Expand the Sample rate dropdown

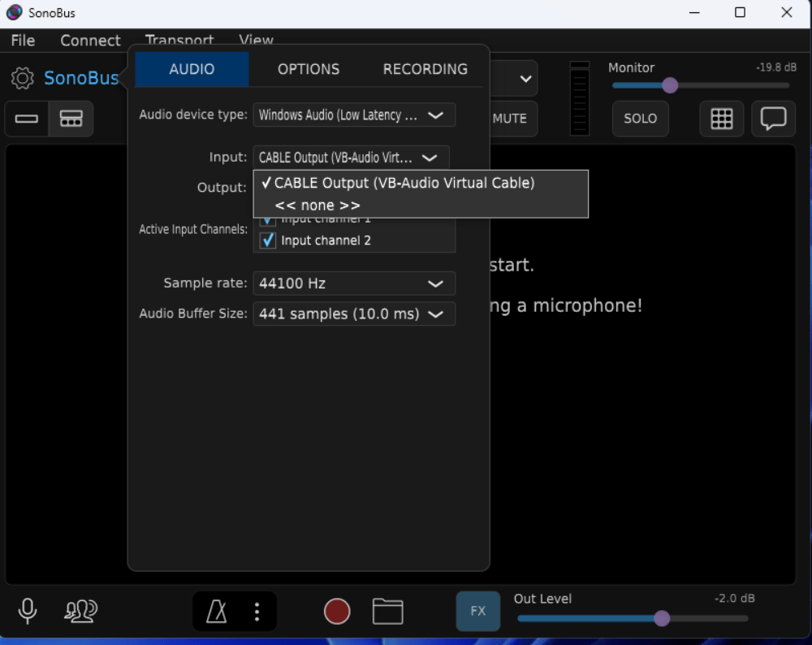[x=354, y=283]
